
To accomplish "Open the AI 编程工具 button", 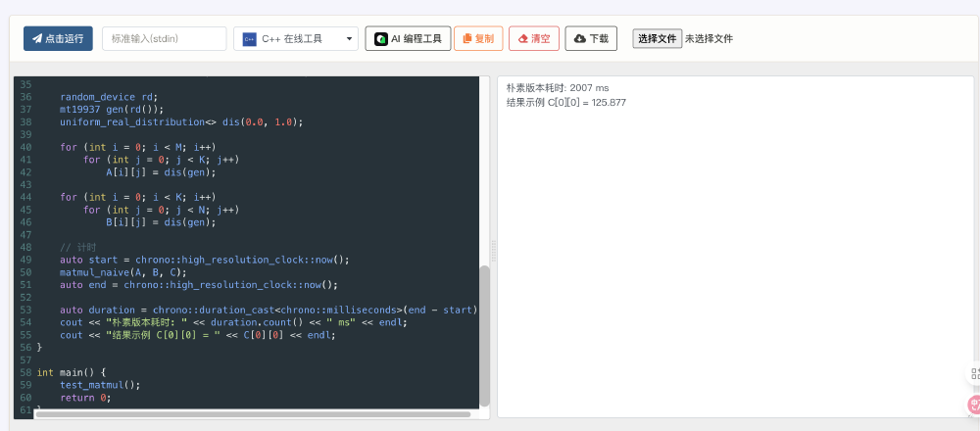I will pyautogui.click(x=408, y=39).
